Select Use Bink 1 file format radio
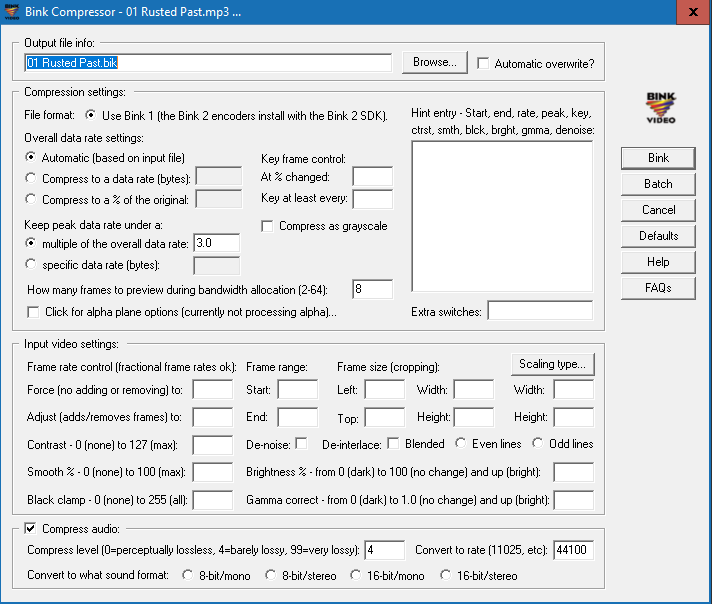This screenshot has height=604, width=712. [91, 115]
